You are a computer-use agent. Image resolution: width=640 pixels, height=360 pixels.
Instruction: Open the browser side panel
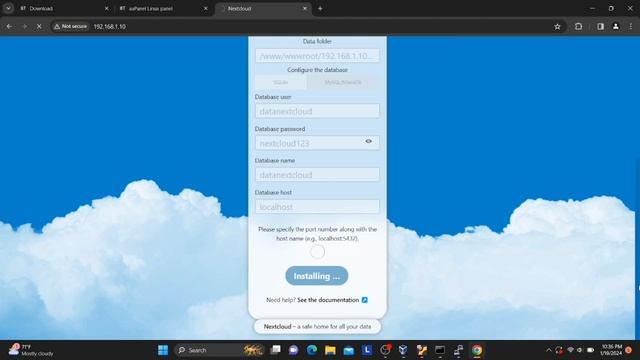click(x=600, y=27)
